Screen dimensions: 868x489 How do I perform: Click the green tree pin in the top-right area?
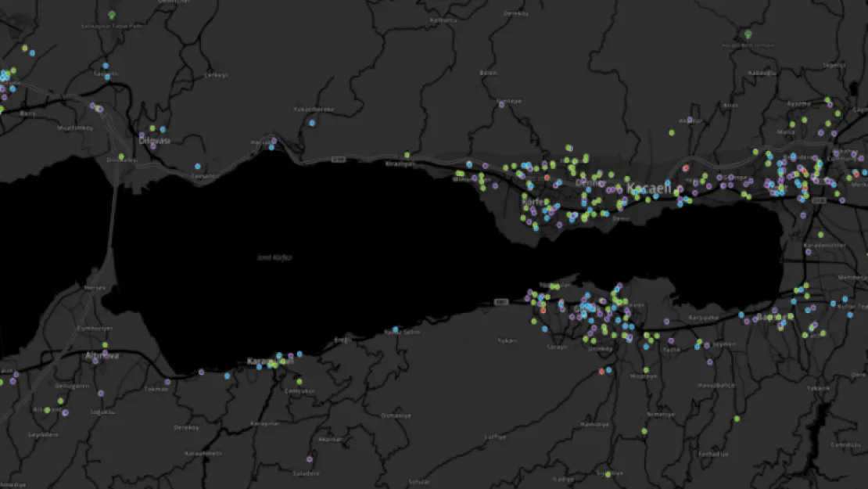(x=748, y=34)
